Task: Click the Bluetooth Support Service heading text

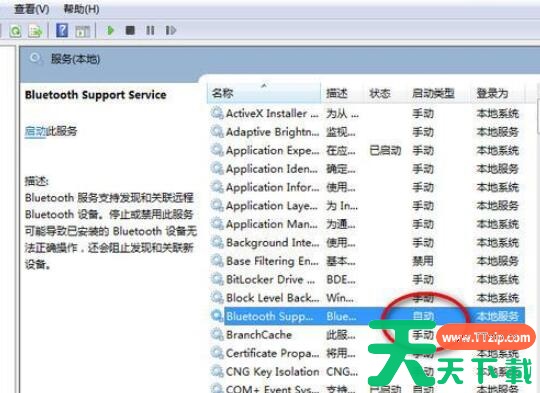Action: [x=96, y=95]
